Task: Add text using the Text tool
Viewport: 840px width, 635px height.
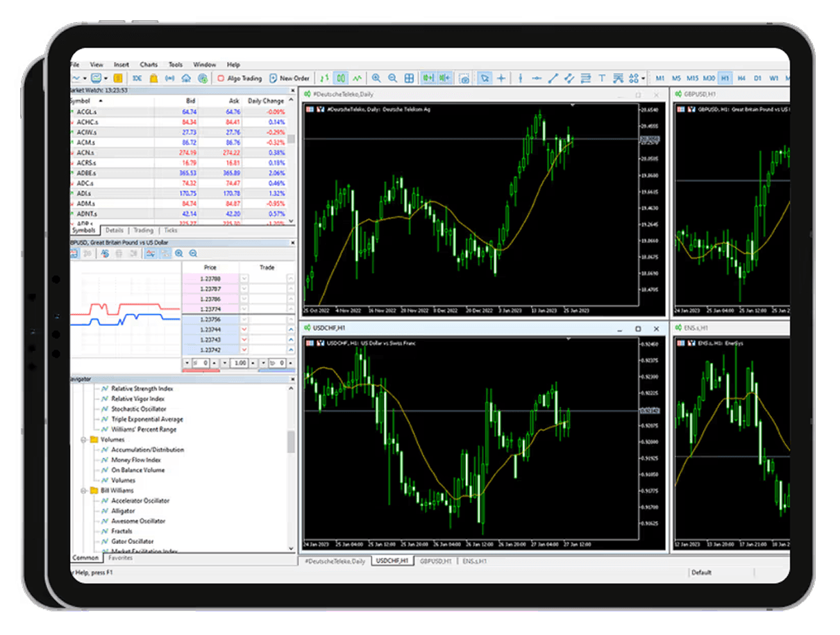Action: coord(601,78)
